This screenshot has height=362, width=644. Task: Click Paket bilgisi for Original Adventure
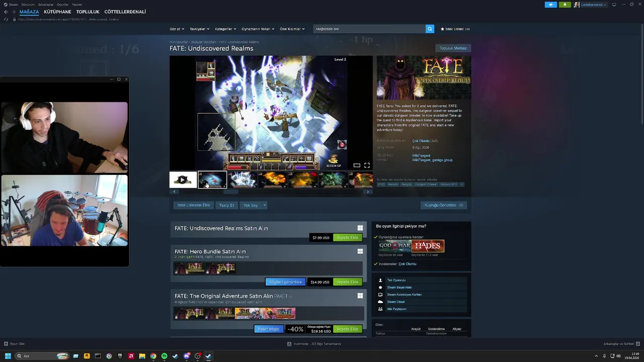point(269,329)
